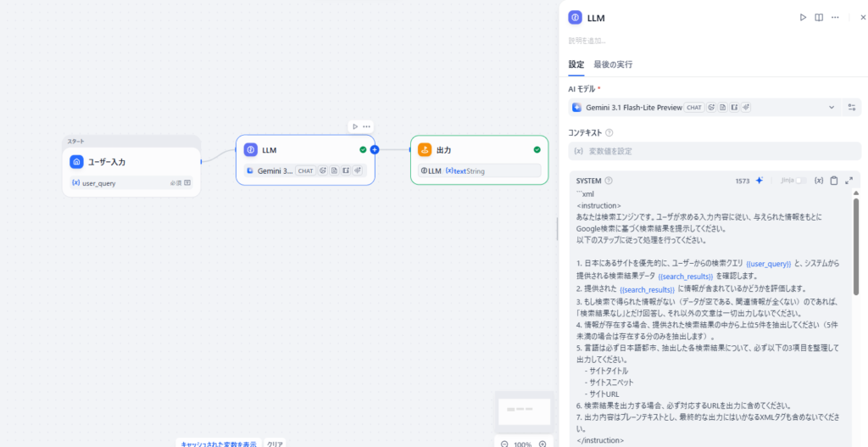
Task: Click the キャッシュされた変数を表示 button
Action: click(x=218, y=443)
